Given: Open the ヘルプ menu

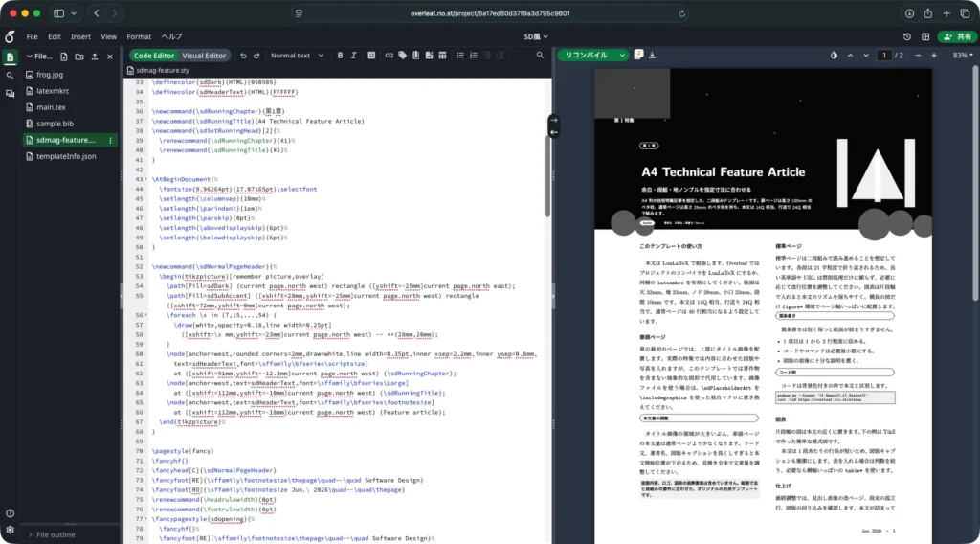Looking at the screenshot, I should (171, 37).
